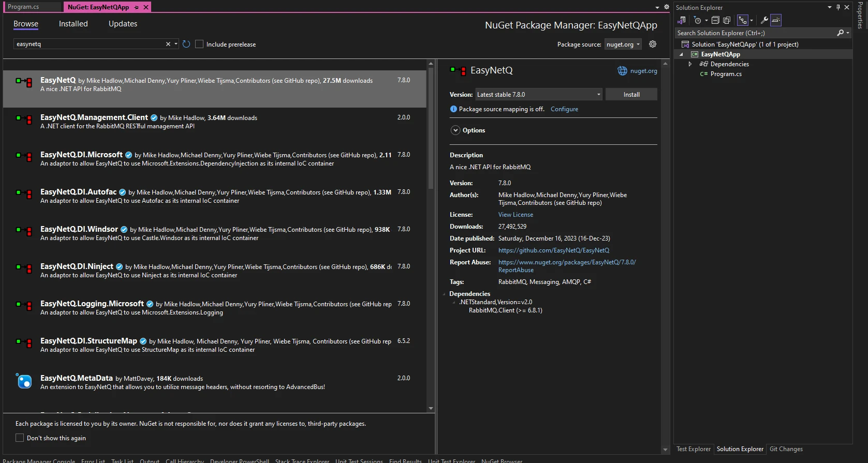This screenshot has height=463, width=868.
Task: Toggle the Preview Selected Items icon
Action: (x=776, y=20)
